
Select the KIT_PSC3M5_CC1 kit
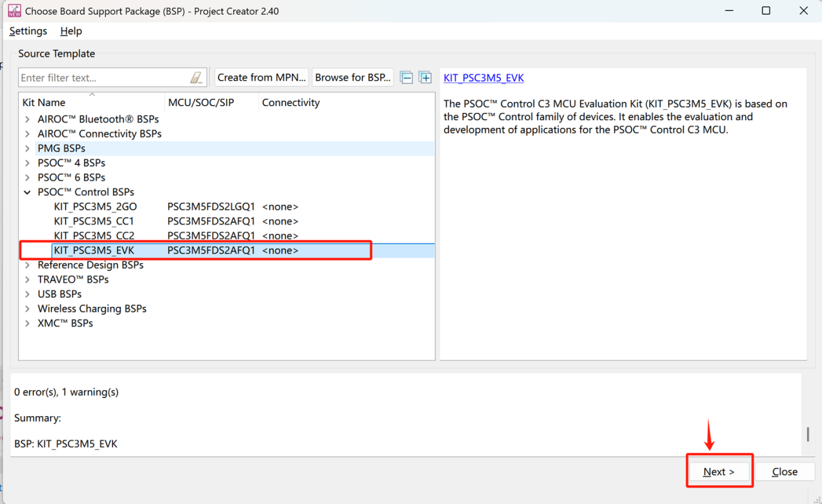point(94,221)
